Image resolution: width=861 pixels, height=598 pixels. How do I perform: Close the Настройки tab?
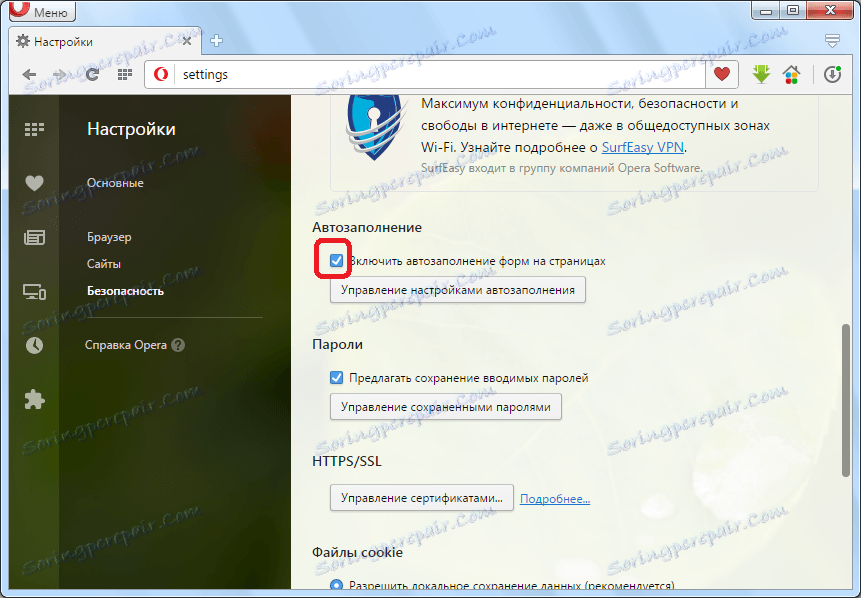coord(187,41)
